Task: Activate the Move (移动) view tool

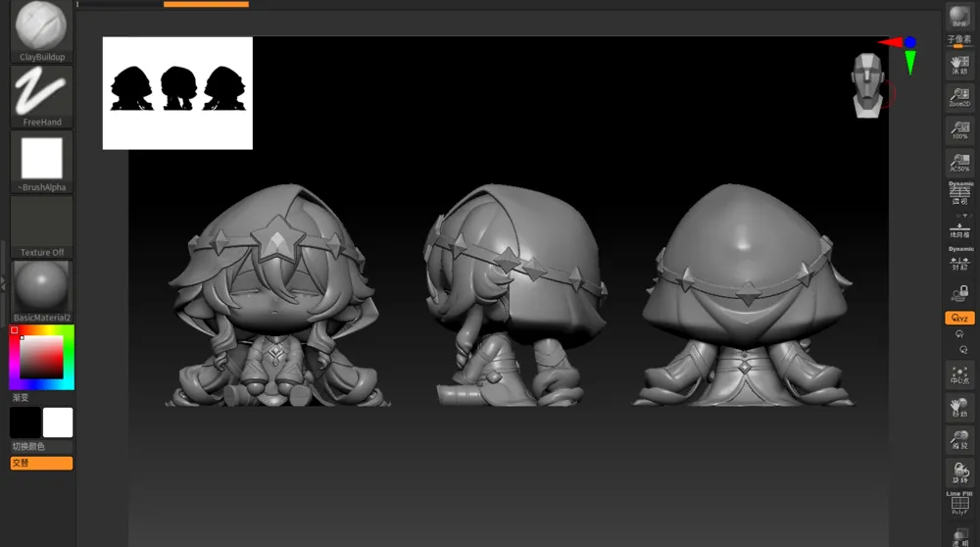Action: point(959,407)
